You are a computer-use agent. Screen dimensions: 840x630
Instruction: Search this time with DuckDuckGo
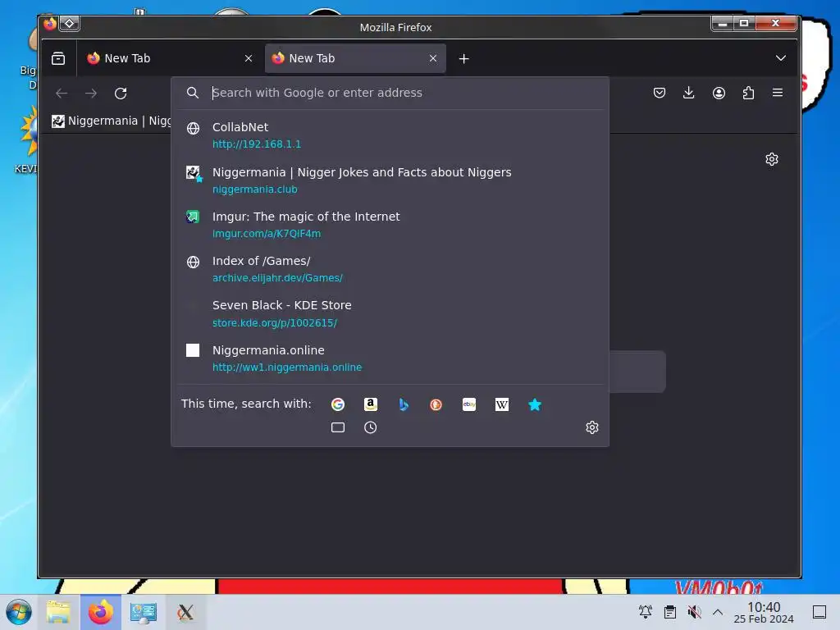tap(436, 404)
